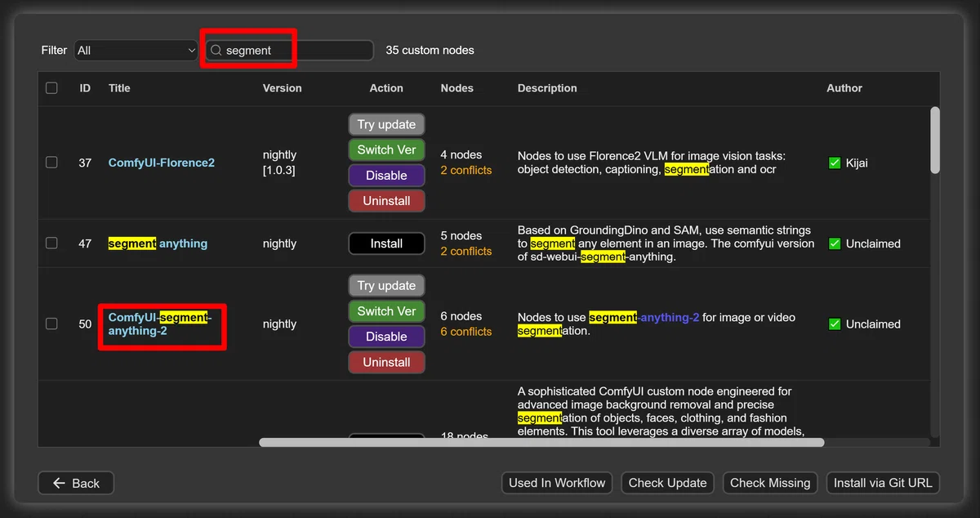Click ID 50 cell
This screenshot has height=518, width=980.
point(85,324)
